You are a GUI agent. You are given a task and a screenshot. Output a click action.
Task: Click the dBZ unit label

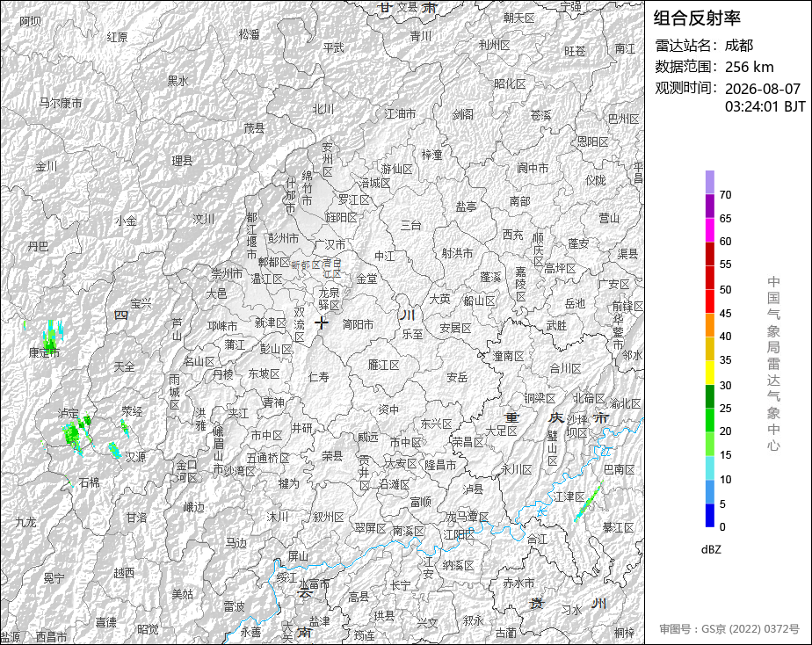tap(711, 549)
